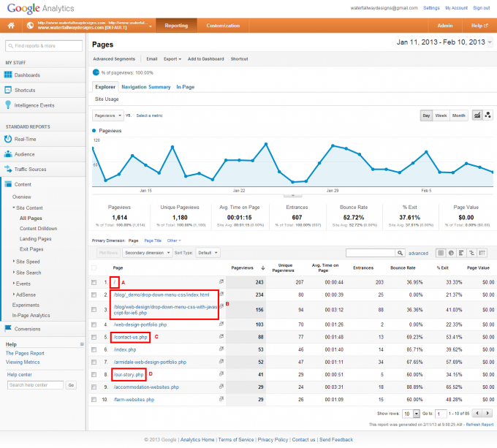Set chart interval to Week
Image resolution: width=497 pixels, height=448 pixels.
click(441, 115)
